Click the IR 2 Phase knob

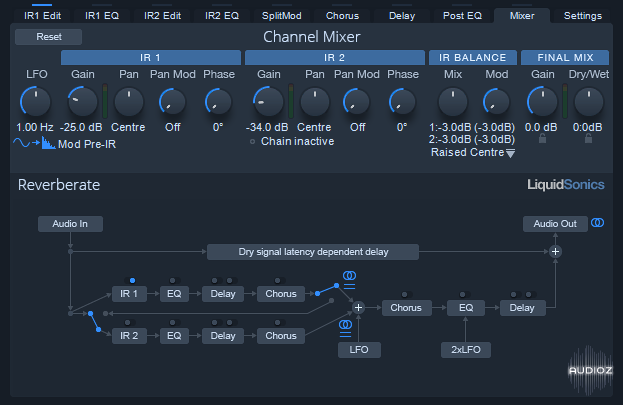(402, 102)
